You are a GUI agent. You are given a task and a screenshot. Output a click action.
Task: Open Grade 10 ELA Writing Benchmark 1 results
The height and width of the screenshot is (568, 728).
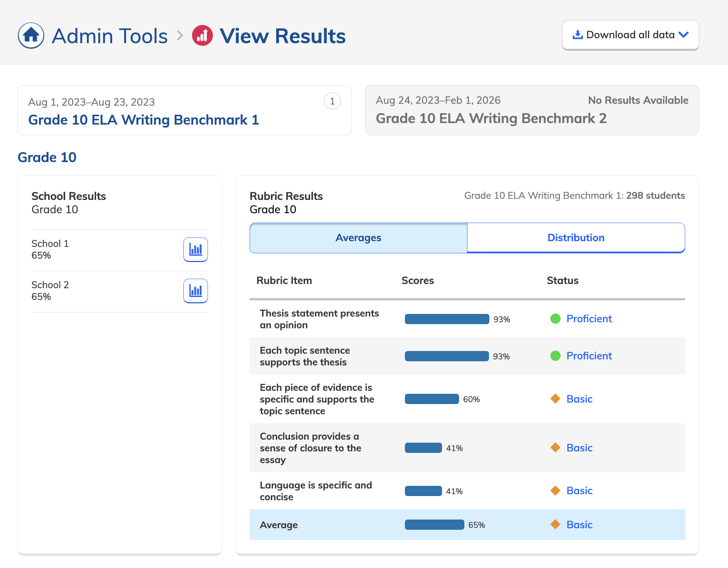pyautogui.click(x=144, y=120)
